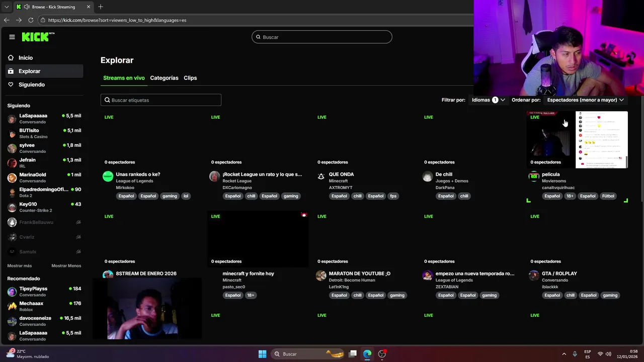Open the Windows Start menu
The image size is (644, 362).
(262, 354)
